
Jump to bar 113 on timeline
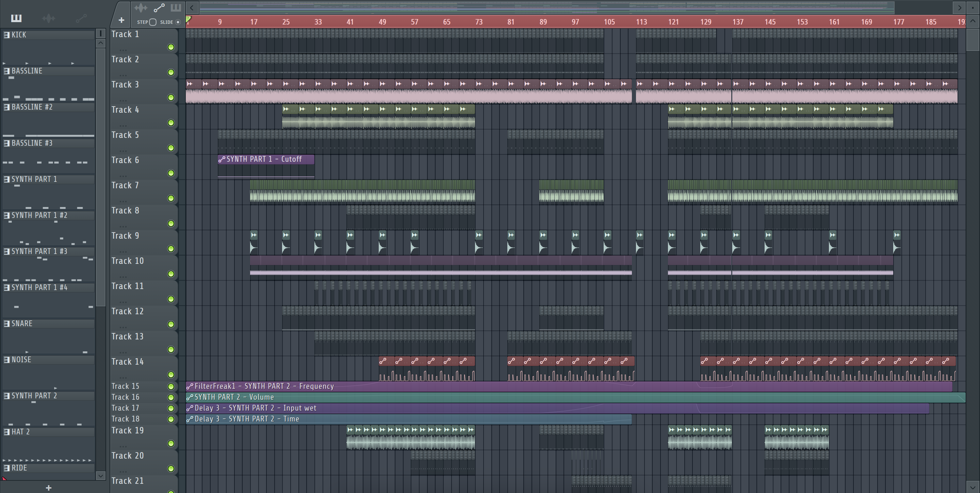tap(641, 22)
